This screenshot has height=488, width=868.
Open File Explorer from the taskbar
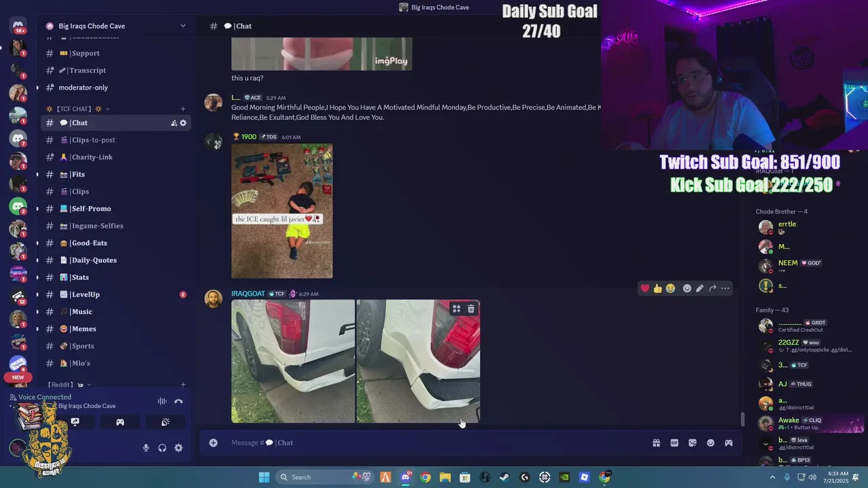(445, 477)
